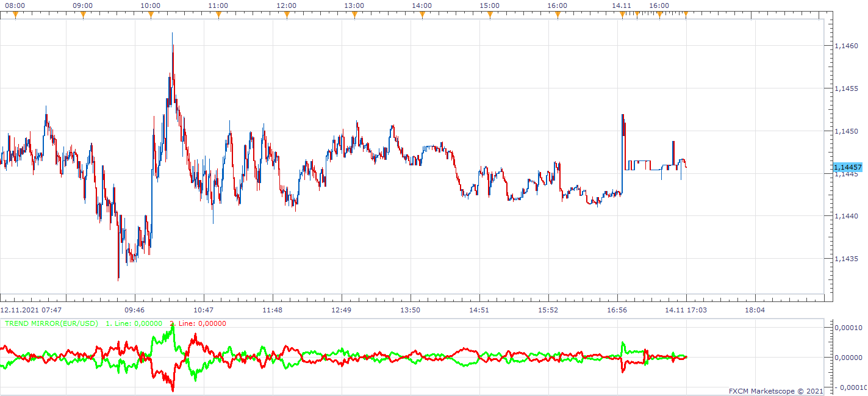This screenshot has width=868, height=396.
Task: Select the 14:51 bottom time label
Action: [x=479, y=310]
